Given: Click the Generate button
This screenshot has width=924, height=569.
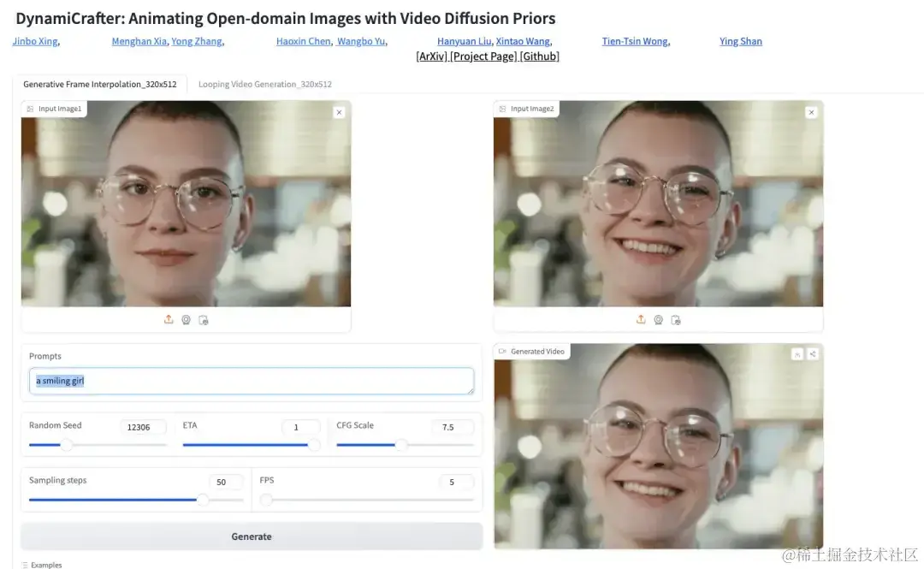Looking at the screenshot, I should [252, 536].
